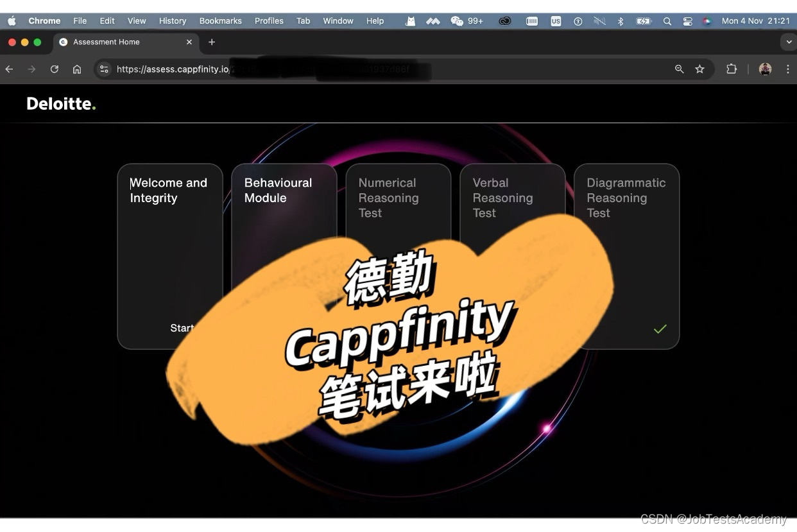Open a new tab with plus button
Screen dimensions: 797x532
coord(212,42)
